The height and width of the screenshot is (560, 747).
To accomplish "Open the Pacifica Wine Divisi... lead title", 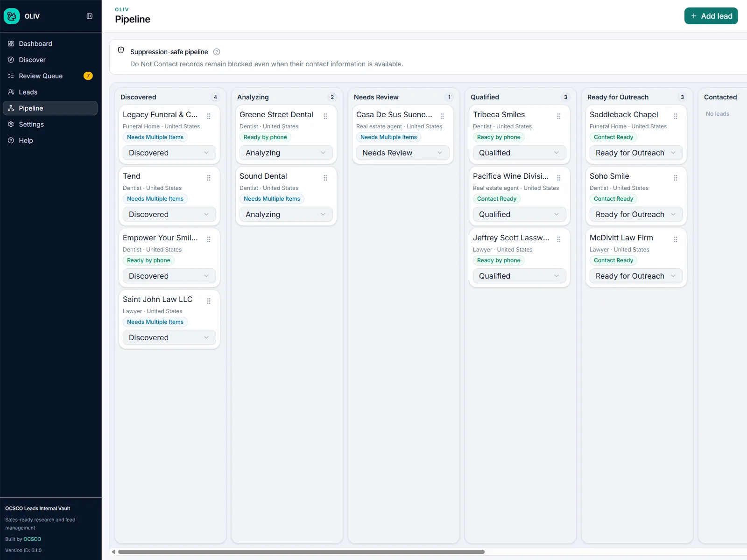I will [x=511, y=176].
